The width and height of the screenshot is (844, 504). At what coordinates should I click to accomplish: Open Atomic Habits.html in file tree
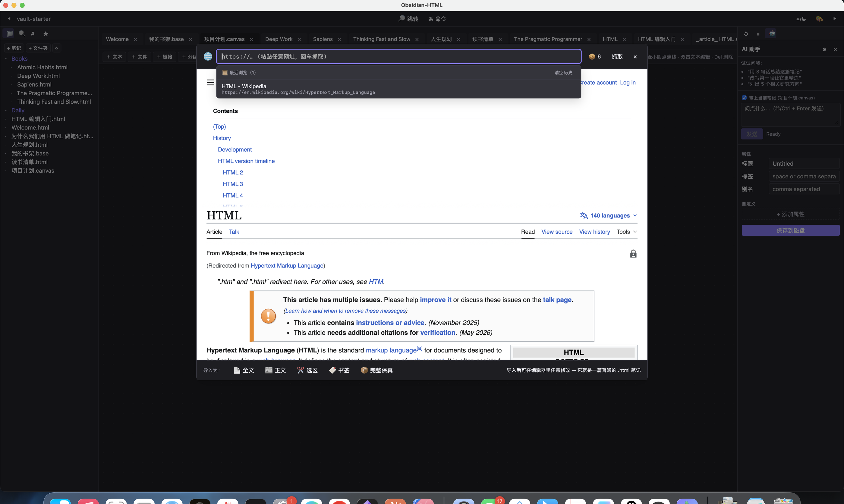(42, 67)
